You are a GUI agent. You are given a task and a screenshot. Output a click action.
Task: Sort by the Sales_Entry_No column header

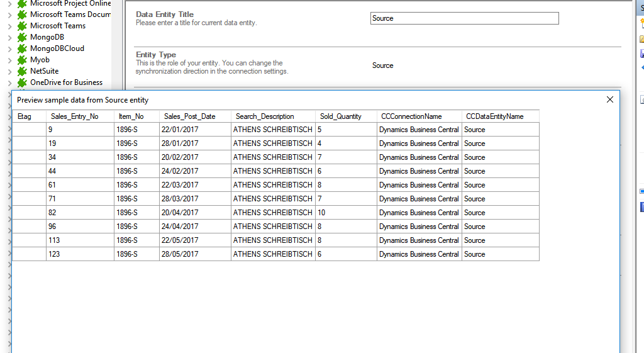[x=75, y=116]
